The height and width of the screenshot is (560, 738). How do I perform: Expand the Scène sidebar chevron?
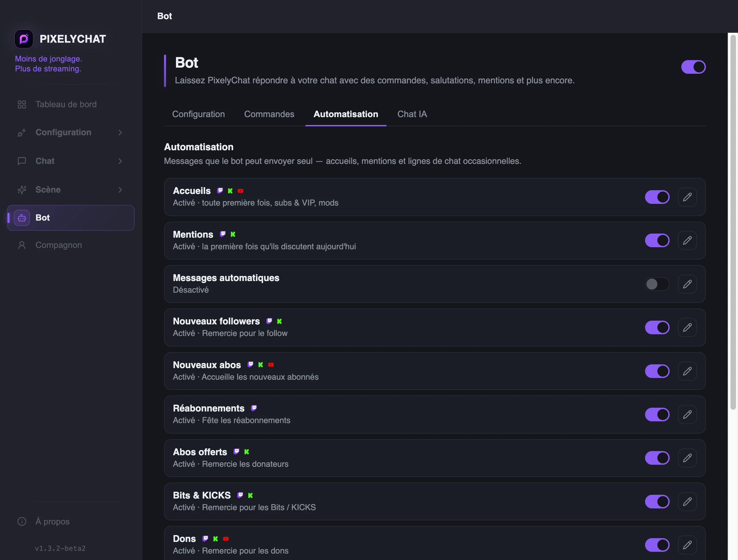[x=120, y=190]
